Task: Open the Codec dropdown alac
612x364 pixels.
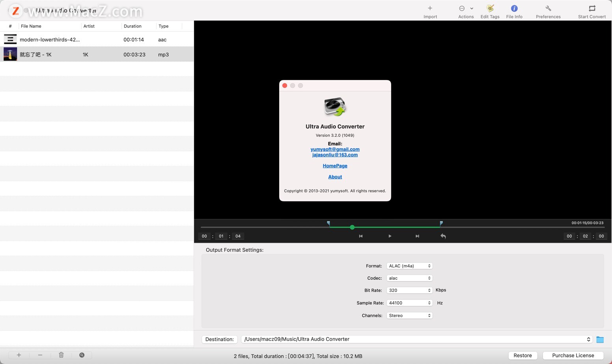Action: tap(409, 278)
